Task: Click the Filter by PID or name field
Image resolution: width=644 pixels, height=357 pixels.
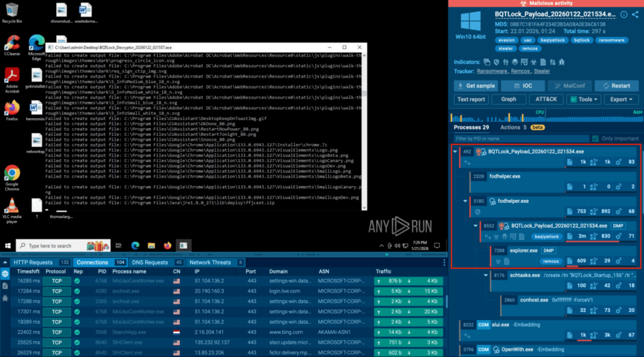Action: [x=521, y=138]
